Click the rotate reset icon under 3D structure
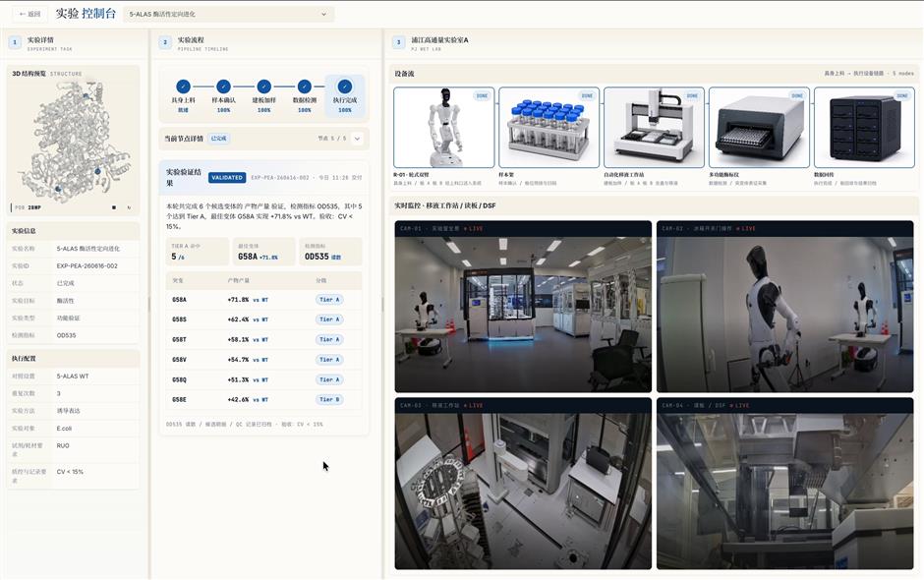The image size is (924, 580). 129,207
